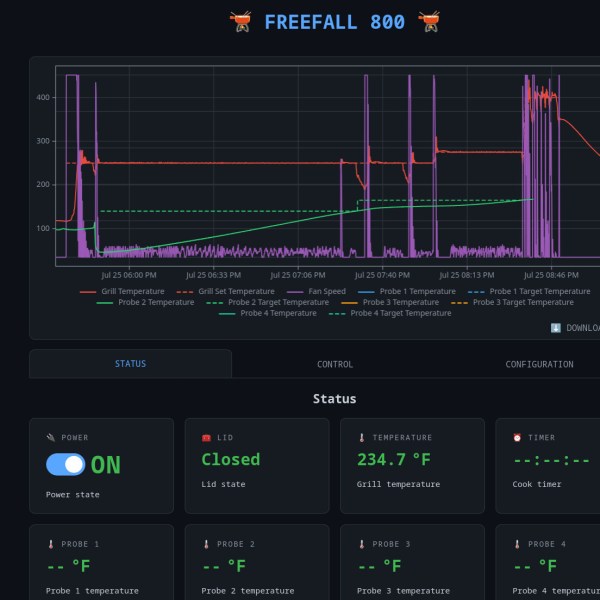Hide Grill Temperature series via legend
Viewport: 600px width, 600px height.
pos(122,292)
